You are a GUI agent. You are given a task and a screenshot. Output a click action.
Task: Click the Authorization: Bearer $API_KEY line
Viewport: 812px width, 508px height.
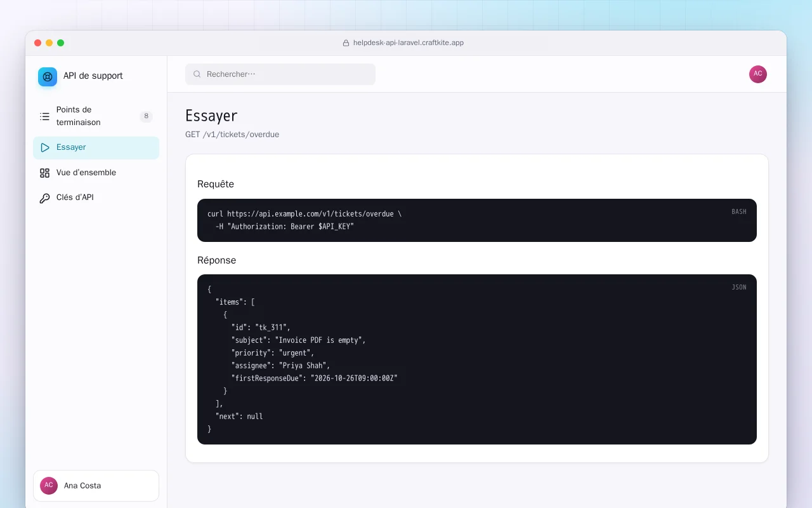coord(285,227)
